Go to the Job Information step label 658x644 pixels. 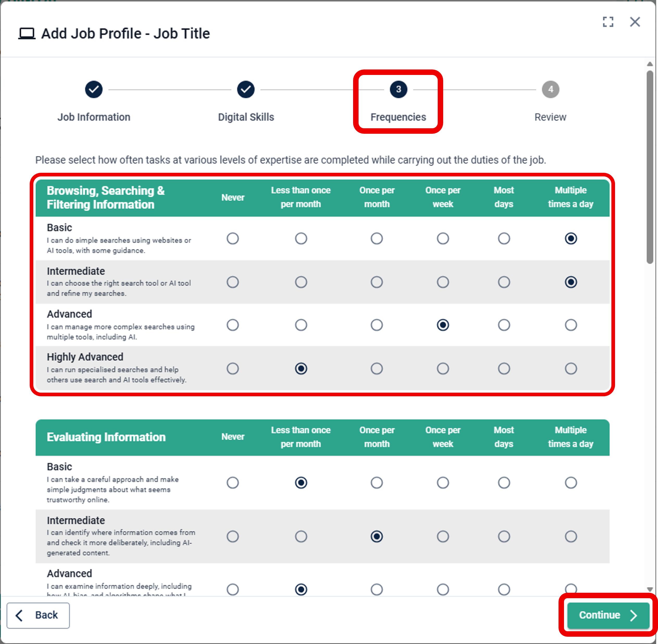click(94, 117)
